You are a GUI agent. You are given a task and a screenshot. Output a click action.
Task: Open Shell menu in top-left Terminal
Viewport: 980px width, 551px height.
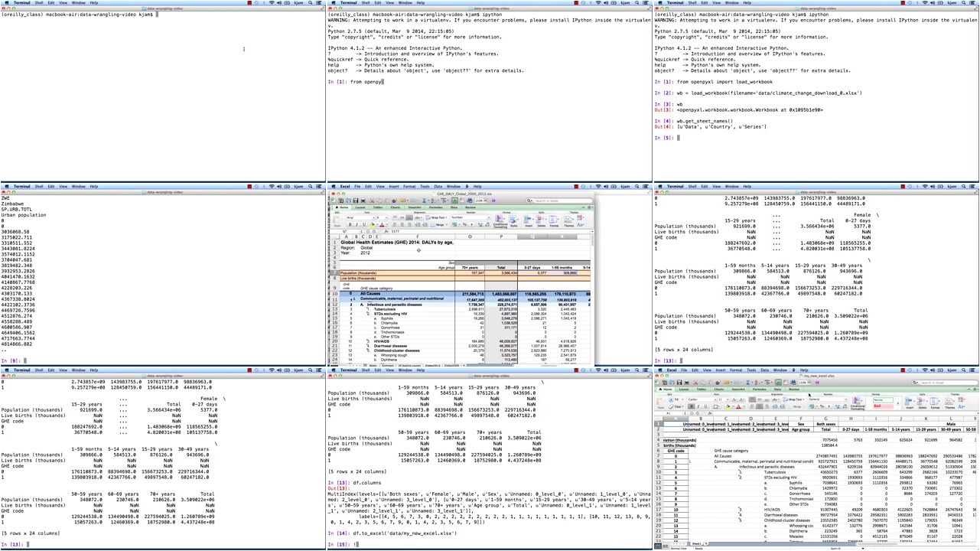(x=39, y=3)
